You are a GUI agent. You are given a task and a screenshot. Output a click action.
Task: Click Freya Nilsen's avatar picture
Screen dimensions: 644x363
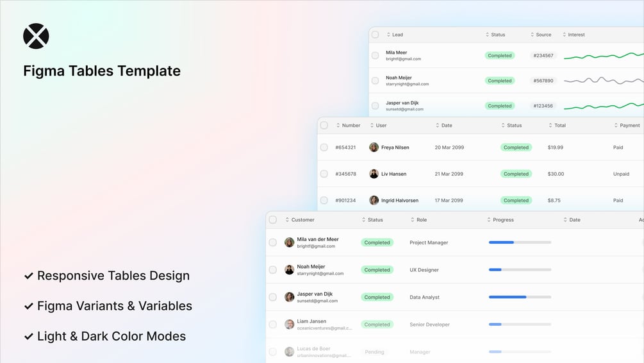[374, 147]
